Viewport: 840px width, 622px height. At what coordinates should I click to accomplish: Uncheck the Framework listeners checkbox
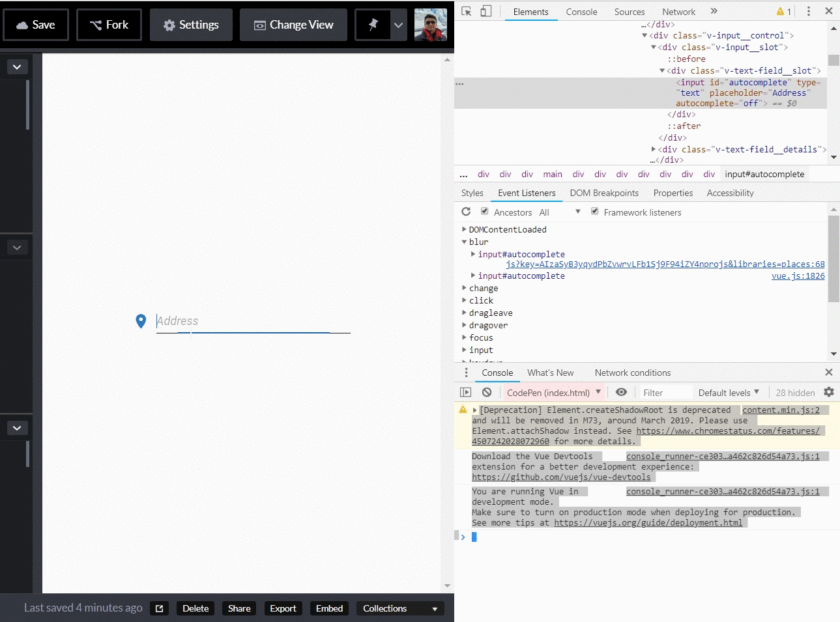point(595,211)
